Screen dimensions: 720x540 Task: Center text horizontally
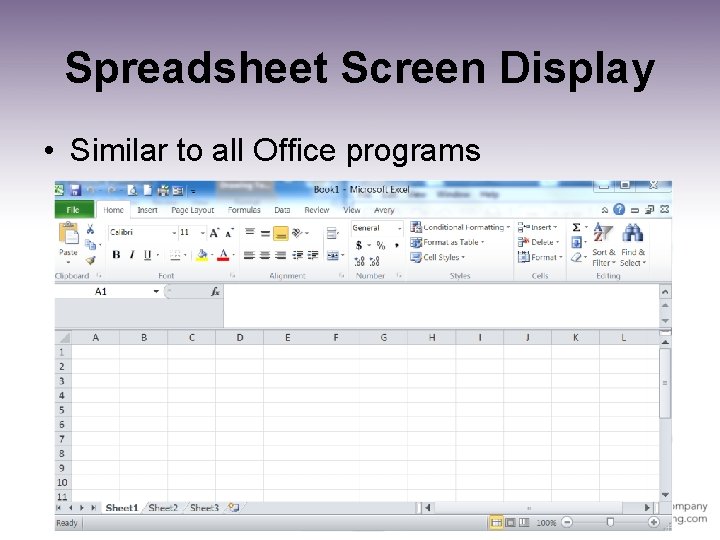pyautogui.click(x=265, y=255)
